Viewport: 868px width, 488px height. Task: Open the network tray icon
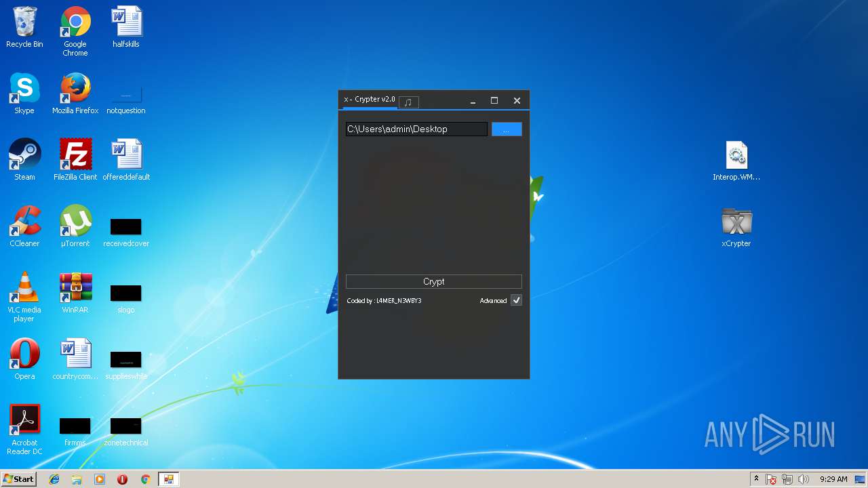pos(787,479)
